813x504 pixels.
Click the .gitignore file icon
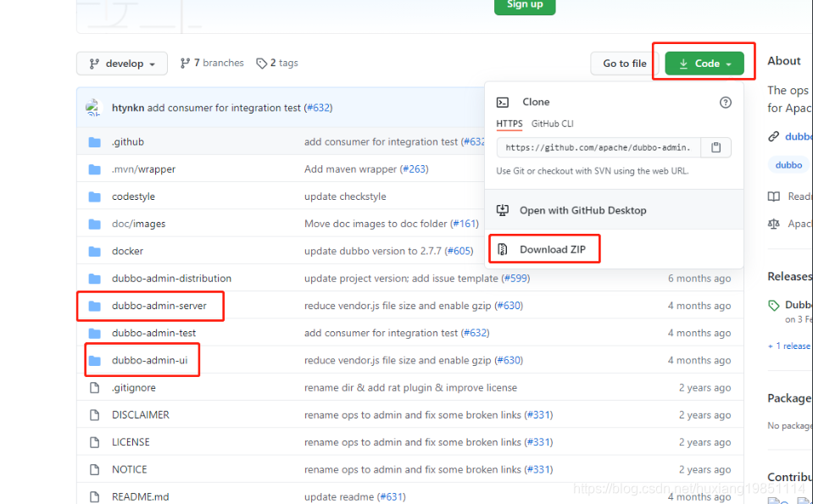(x=94, y=387)
